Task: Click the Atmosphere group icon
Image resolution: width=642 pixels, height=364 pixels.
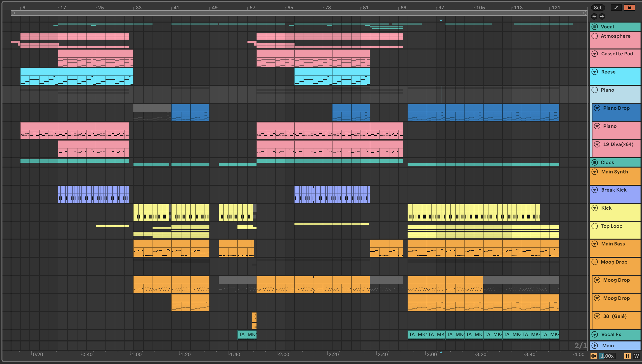Action: point(595,36)
